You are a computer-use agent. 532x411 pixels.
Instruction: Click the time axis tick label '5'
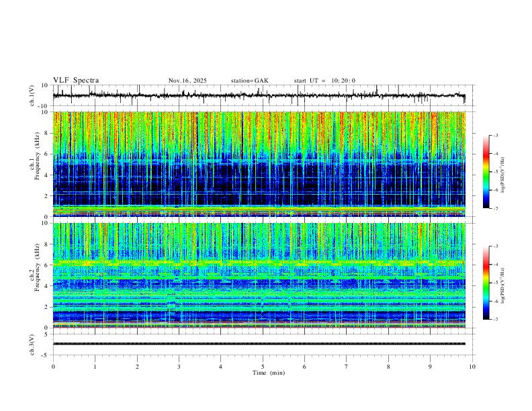click(263, 367)
